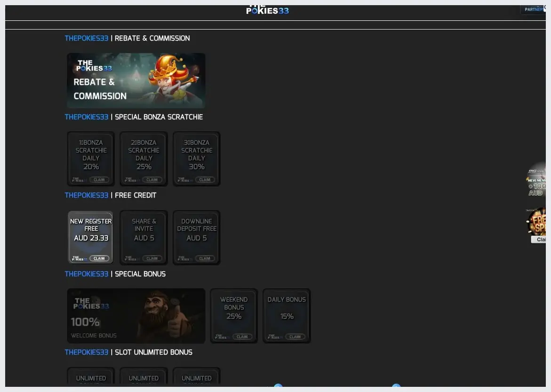The height and width of the screenshot is (392, 551).
Task: Open the Free Spin side promo icon
Action: tap(536, 221)
